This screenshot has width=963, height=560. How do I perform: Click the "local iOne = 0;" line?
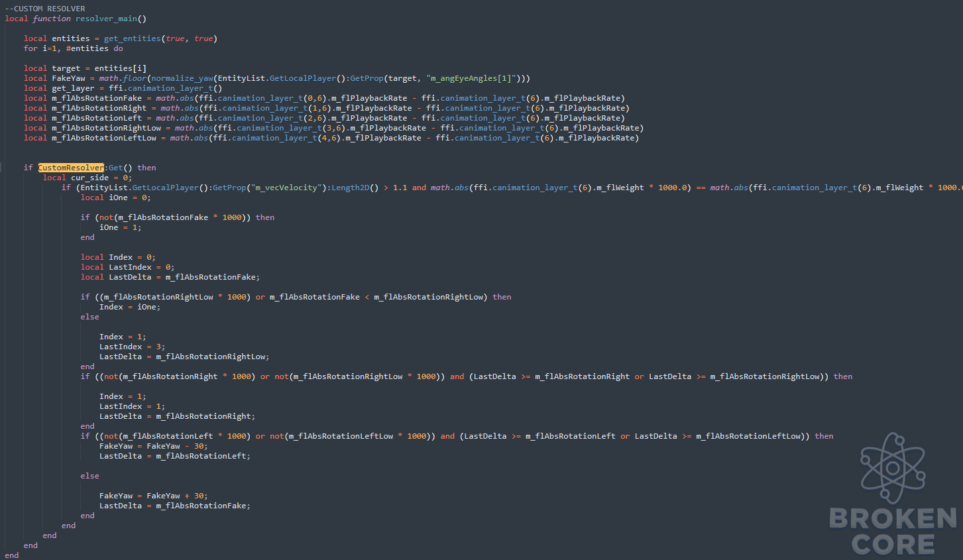click(116, 197)
